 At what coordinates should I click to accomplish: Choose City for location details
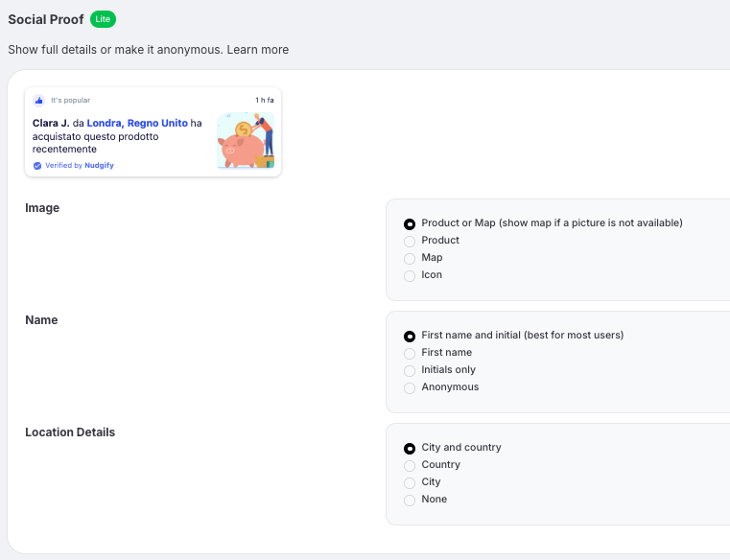point(410,482)
